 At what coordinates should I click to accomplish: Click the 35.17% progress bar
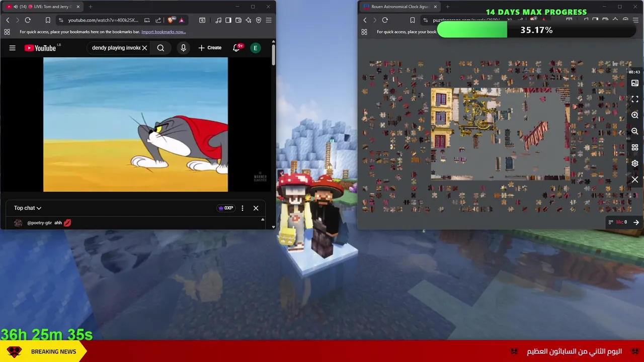point(536,30)
